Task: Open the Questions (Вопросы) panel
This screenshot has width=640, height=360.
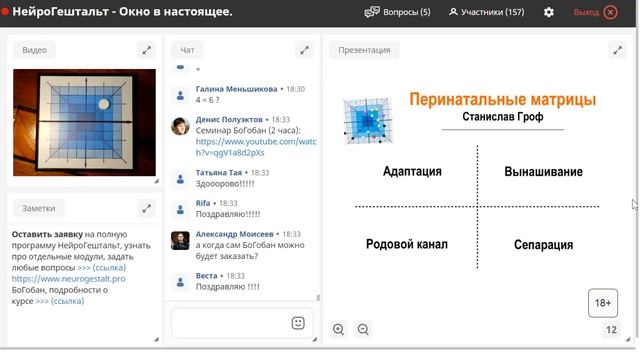Action: [397, 12]
